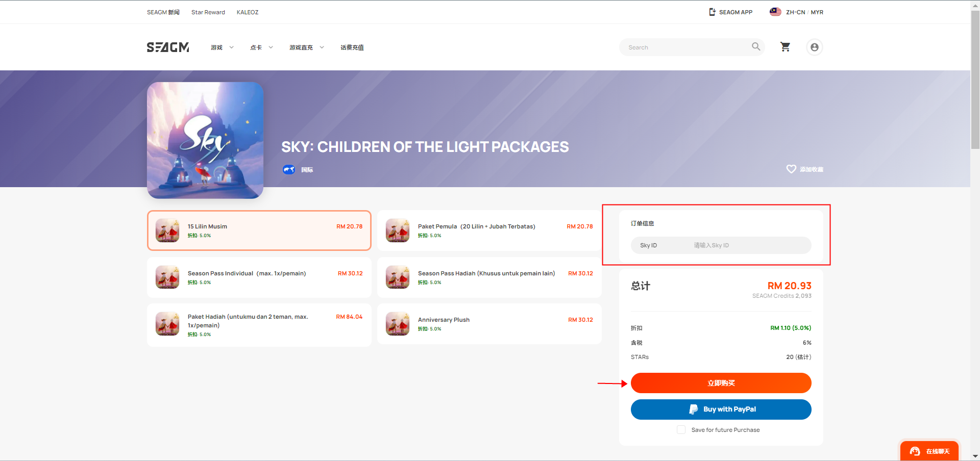Click the Malaysia flag region icon
This screenshot has height=461, width=980.
(775, 12)
